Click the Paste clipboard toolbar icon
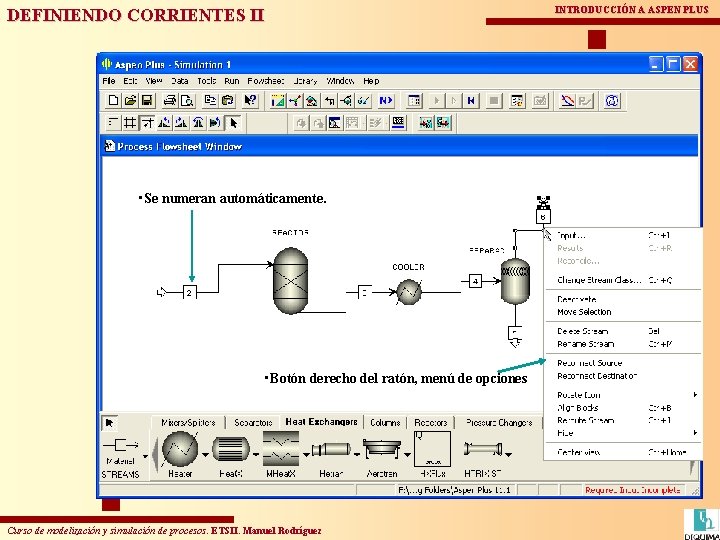The image size is (720, 540). (227, 100)
